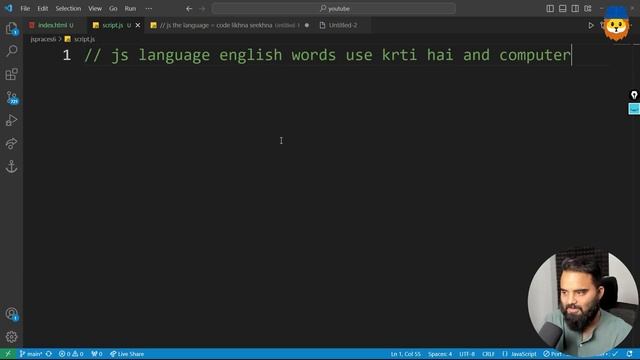Image resolution: width=640 pixels, height=360 pixels.
Task: Open the Manage settings gear
Action: 11,337
